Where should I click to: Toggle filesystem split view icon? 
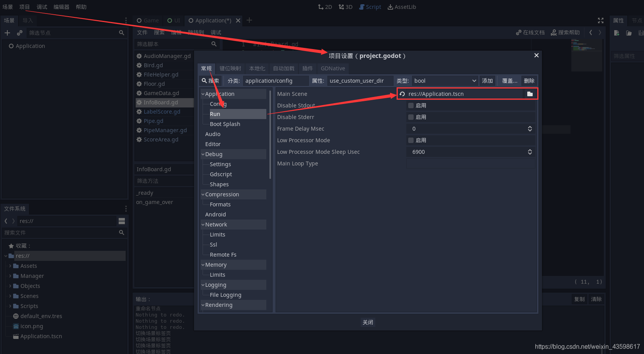click(x=122, y=221)
